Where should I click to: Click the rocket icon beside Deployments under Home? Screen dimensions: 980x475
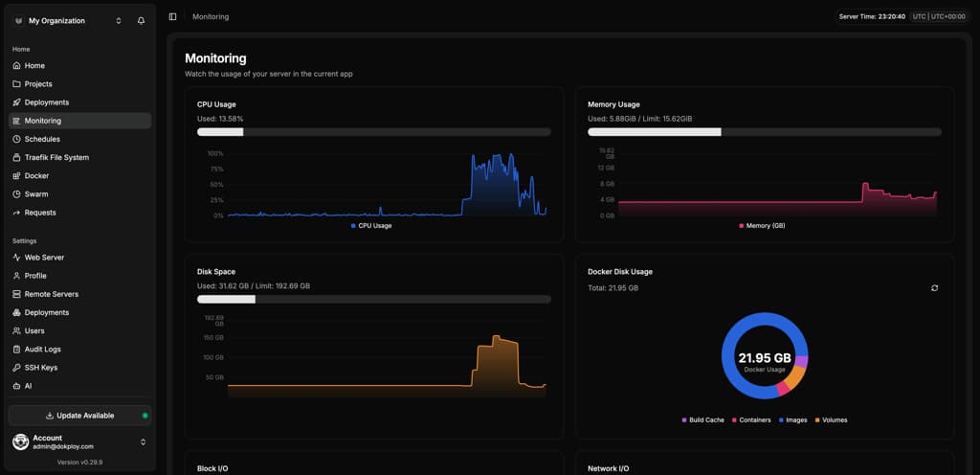16,102
